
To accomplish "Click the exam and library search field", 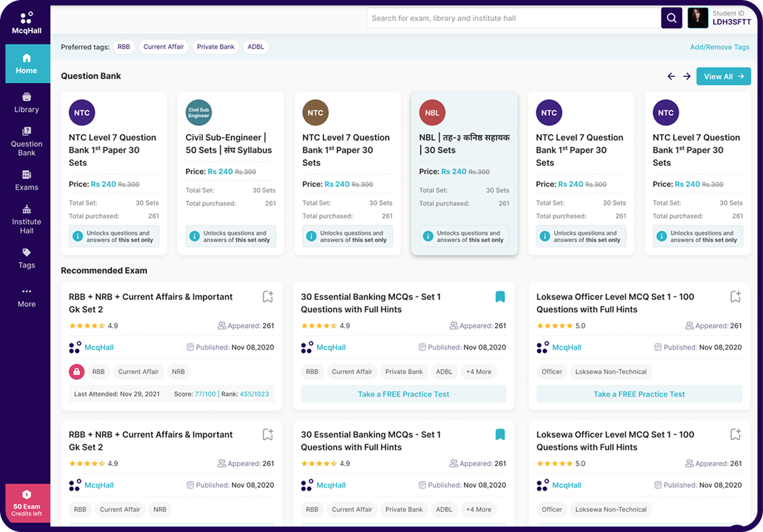I will (x=514, y=18).
